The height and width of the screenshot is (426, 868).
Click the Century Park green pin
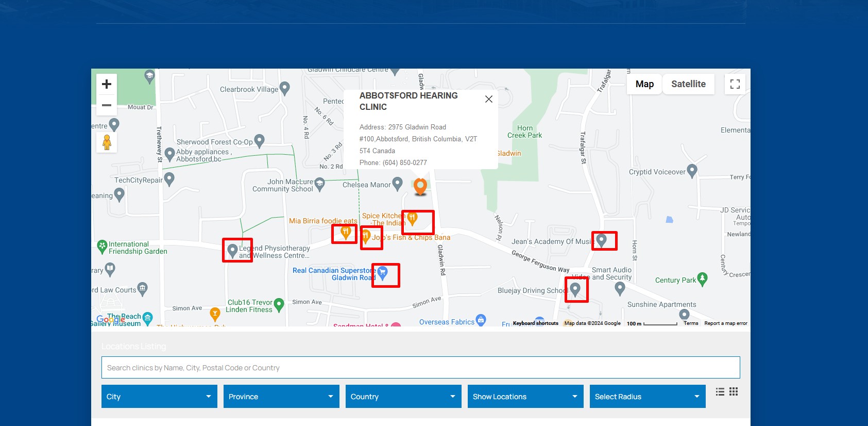pos(702,279)
